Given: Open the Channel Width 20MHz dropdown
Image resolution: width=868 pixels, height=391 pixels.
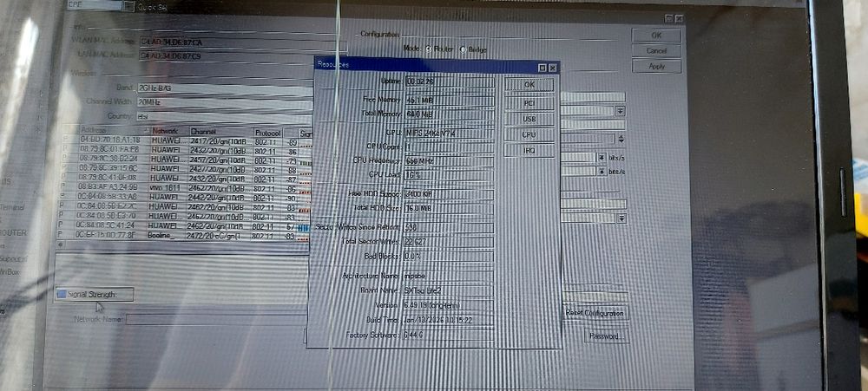Looking at the screenshot, I should pos(224,101).
